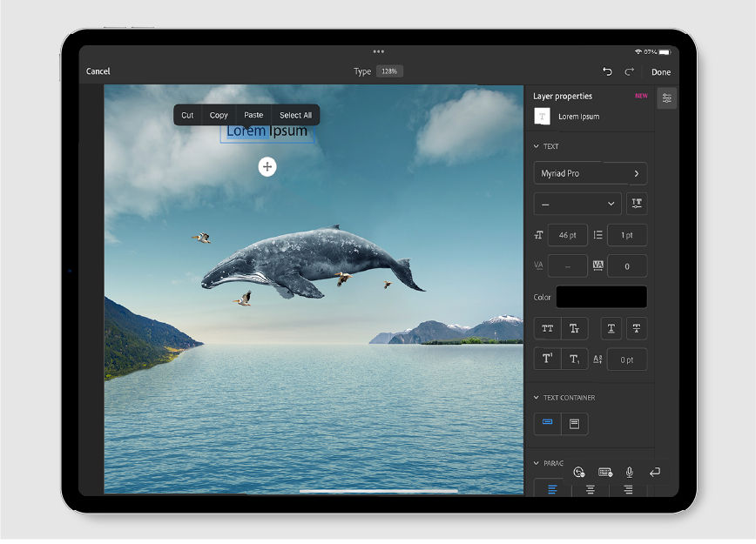This screenshot has width=756, height=544.
Task: Apply subscript to the selected text
Action: point(573,359)
